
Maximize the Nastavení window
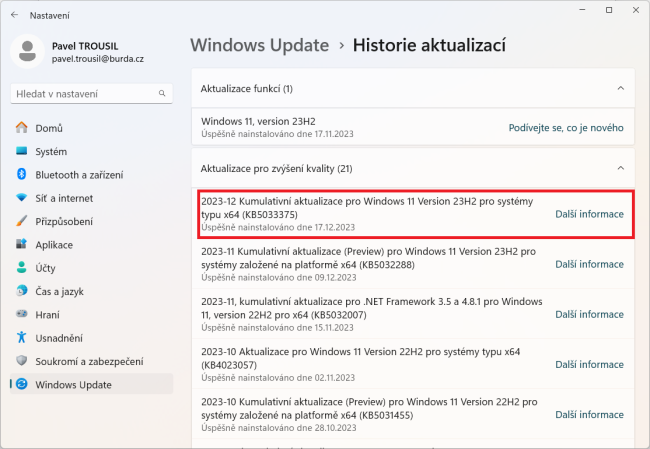(x=609, y=10)
